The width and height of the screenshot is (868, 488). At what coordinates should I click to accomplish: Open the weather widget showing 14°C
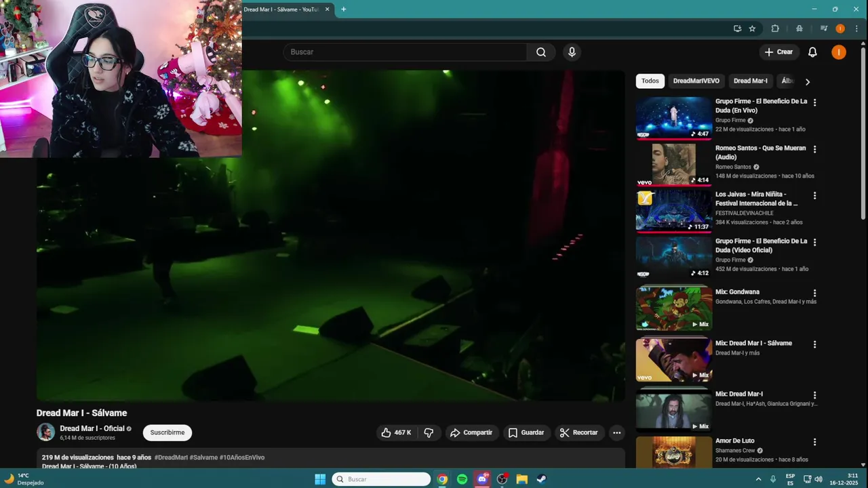24,479
